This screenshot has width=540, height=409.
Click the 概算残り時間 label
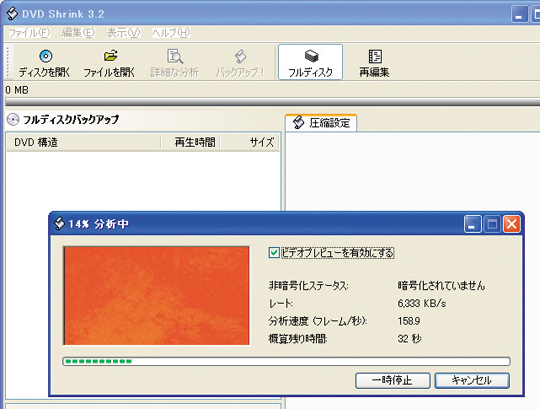click(x=298, y=339)
